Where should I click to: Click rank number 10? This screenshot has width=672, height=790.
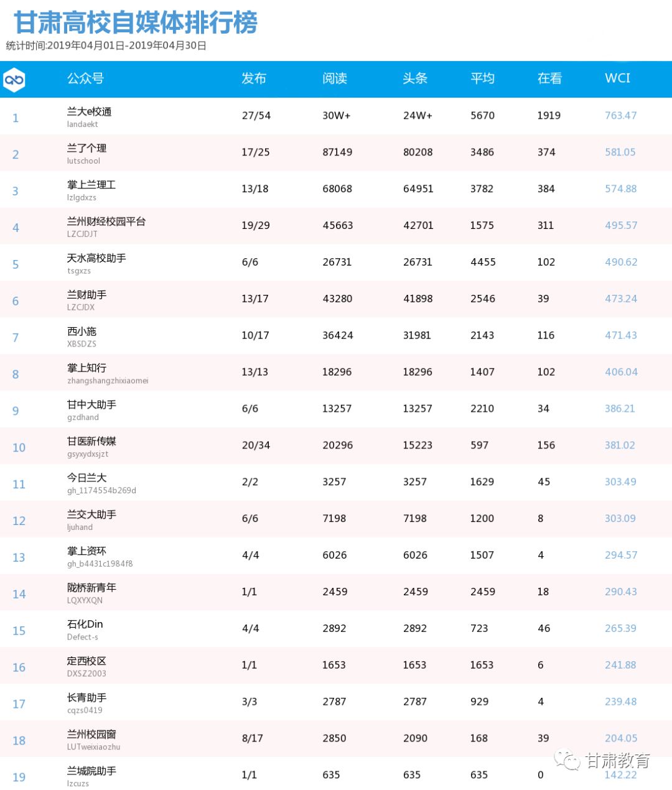pyautogui.click(x=19, y=448)
